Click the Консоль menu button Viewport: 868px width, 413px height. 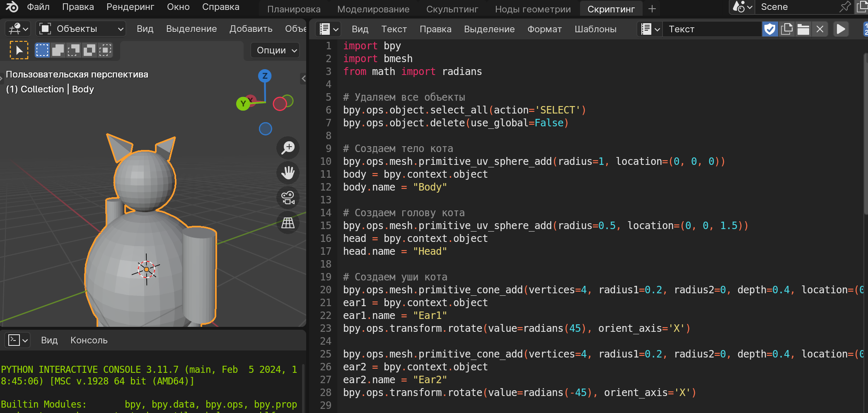pyautogui.click(x=89, y=340)
